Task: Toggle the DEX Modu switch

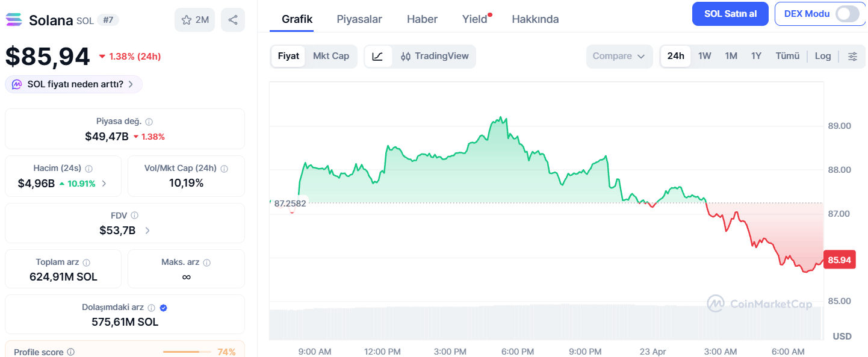Action: point(848,14)
